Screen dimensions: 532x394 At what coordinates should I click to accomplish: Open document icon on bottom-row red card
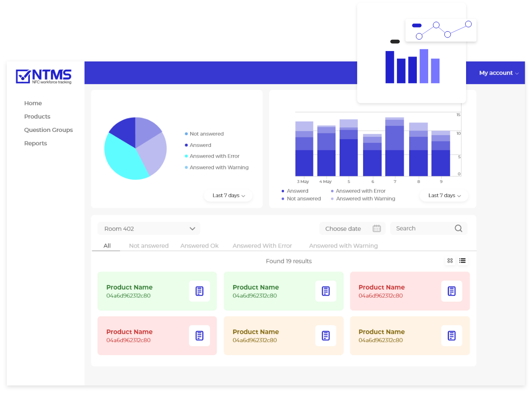coord(200,336)
